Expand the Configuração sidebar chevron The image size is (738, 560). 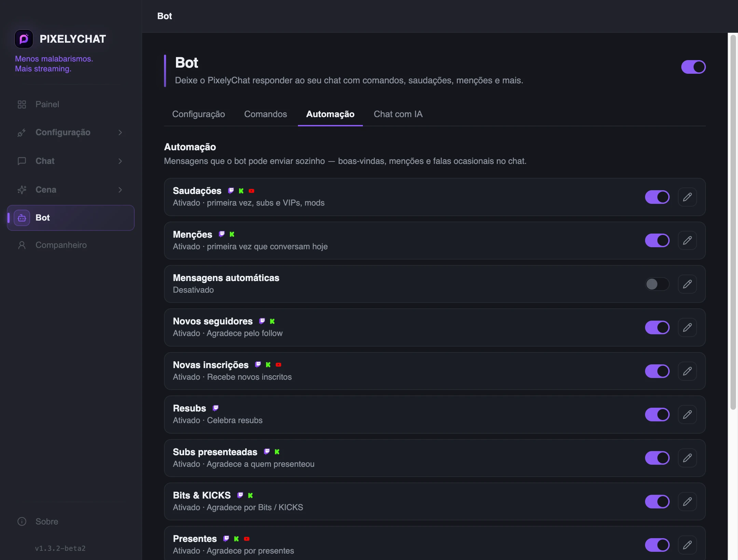pyautogui.click(x=120, y=132)
